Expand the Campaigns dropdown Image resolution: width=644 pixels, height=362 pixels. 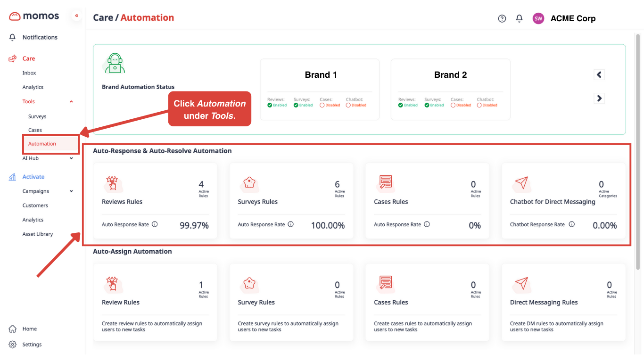tap(49, 191)
